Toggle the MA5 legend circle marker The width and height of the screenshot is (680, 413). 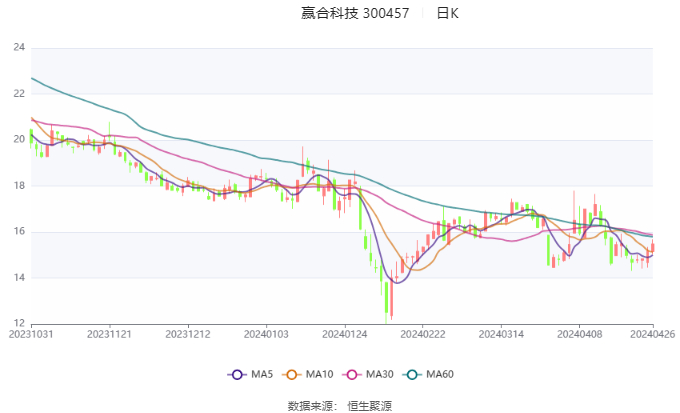236,374
